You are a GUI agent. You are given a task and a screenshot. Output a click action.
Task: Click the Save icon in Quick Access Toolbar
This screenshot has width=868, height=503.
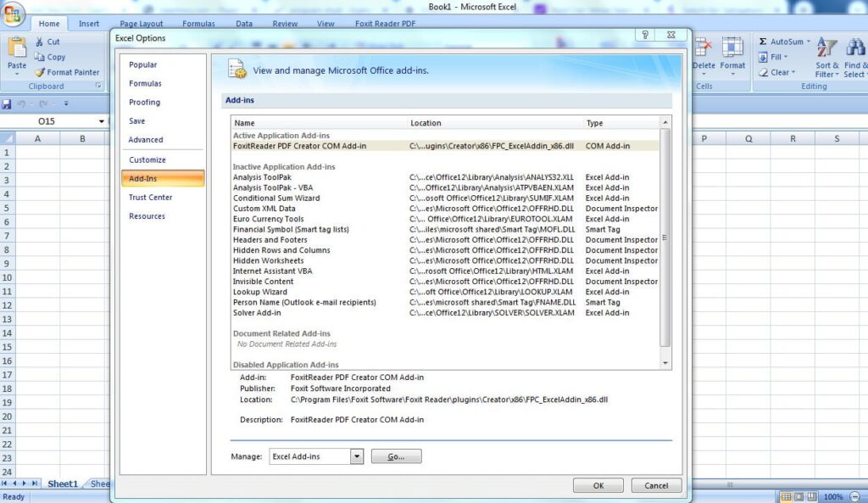coord(7,103)
